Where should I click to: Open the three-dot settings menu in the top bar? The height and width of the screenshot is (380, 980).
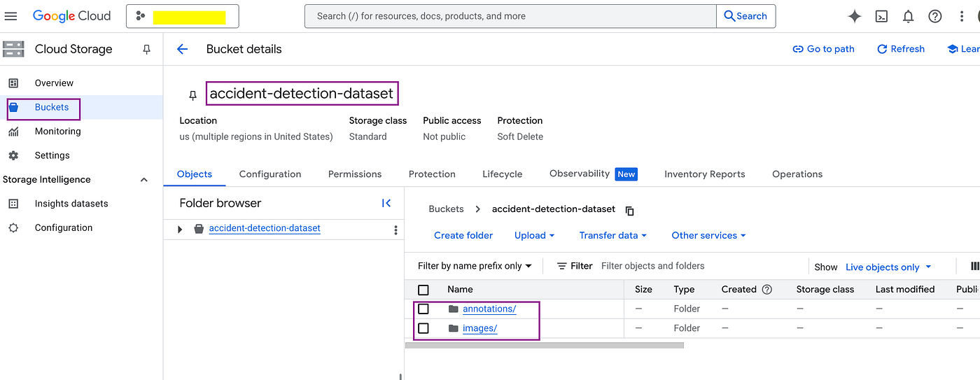click(962, 16)
